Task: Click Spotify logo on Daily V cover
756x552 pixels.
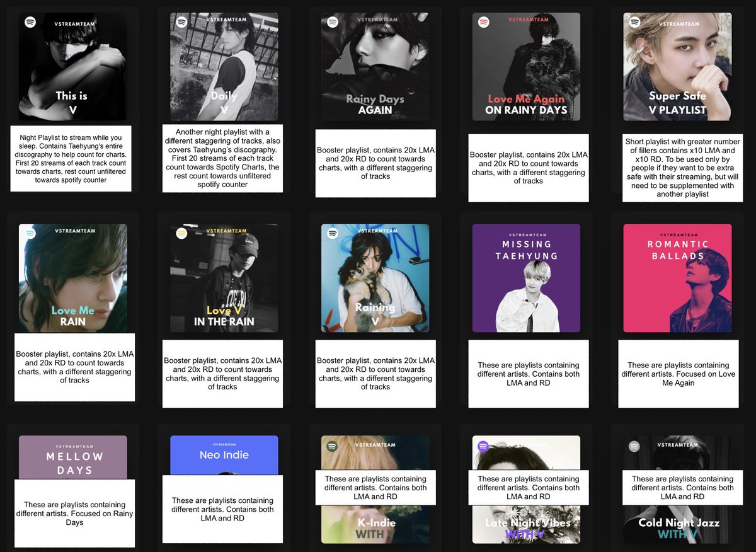Action: click(181, 22)
